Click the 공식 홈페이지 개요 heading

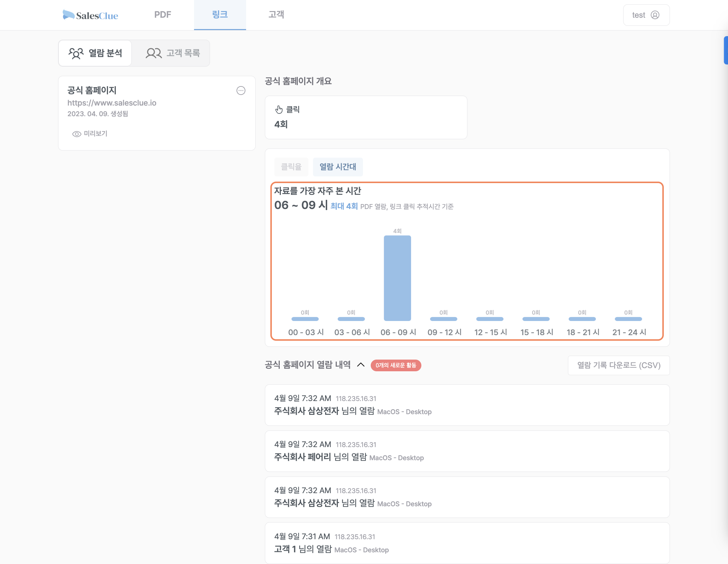(x=298, y=81)
